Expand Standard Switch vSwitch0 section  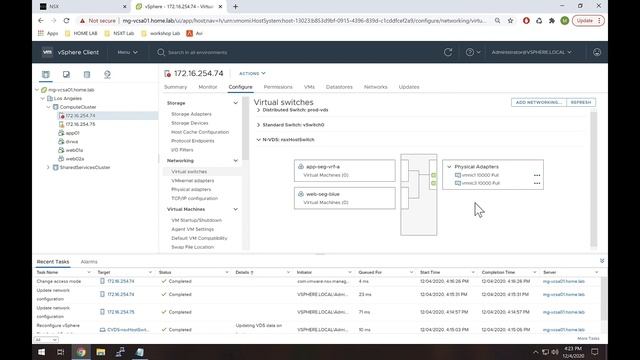(258, 125)
